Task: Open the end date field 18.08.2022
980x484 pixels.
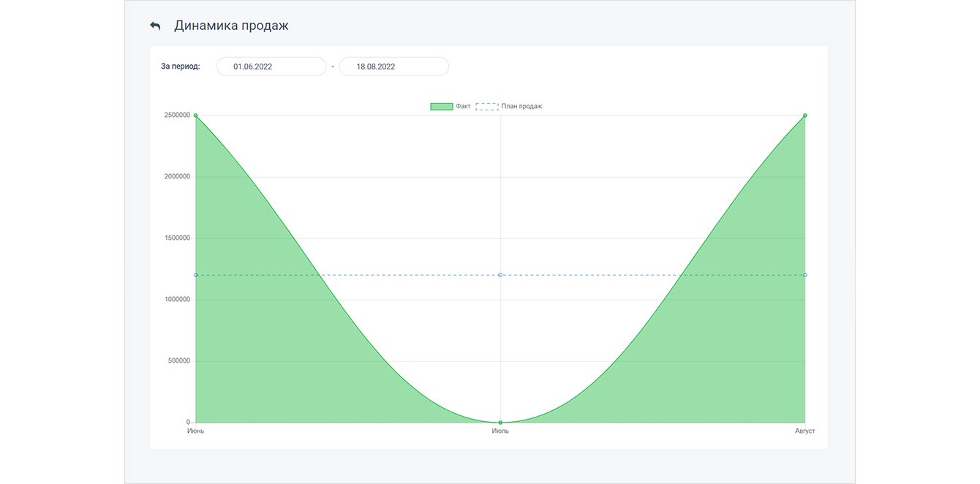Action: click(x=393, y=67)
